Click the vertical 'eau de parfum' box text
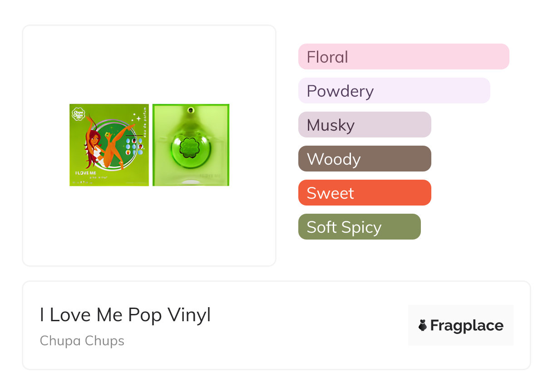553x392 pixels. click(x=143, y=118)
